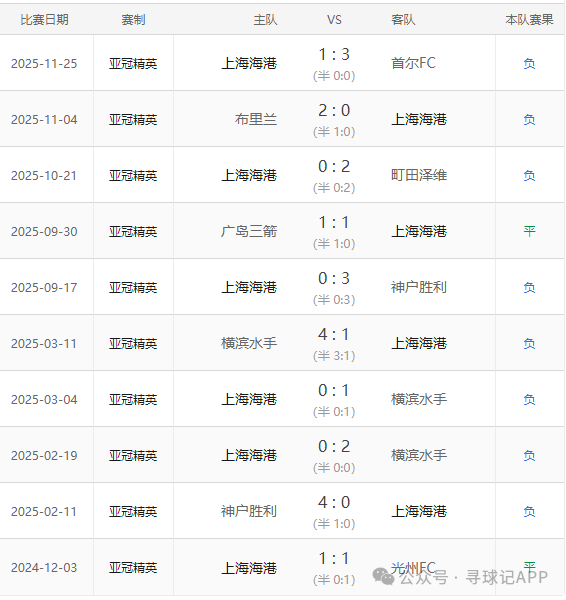Viewport: 566px width, 600px height.
Task: Click the 本队赛果 column header
Action: coord(529,20)
